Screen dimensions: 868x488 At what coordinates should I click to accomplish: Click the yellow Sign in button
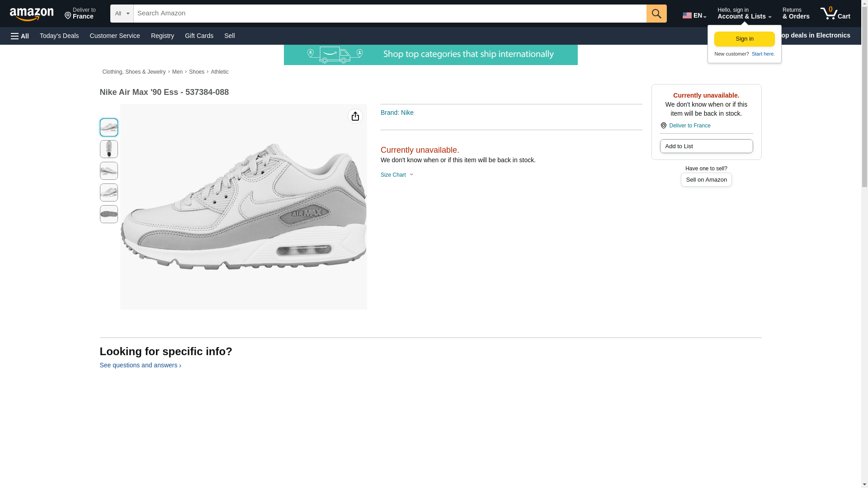point(744,39)
